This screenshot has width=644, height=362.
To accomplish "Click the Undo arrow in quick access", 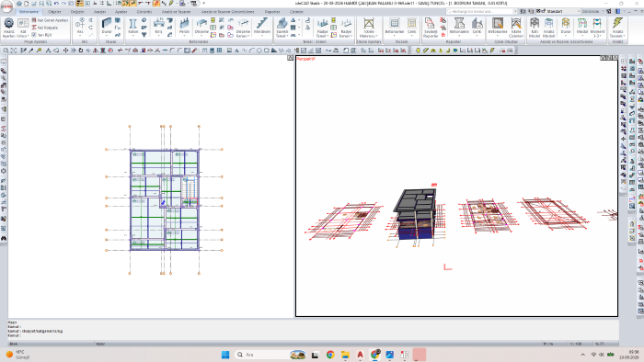I will 57,4.
